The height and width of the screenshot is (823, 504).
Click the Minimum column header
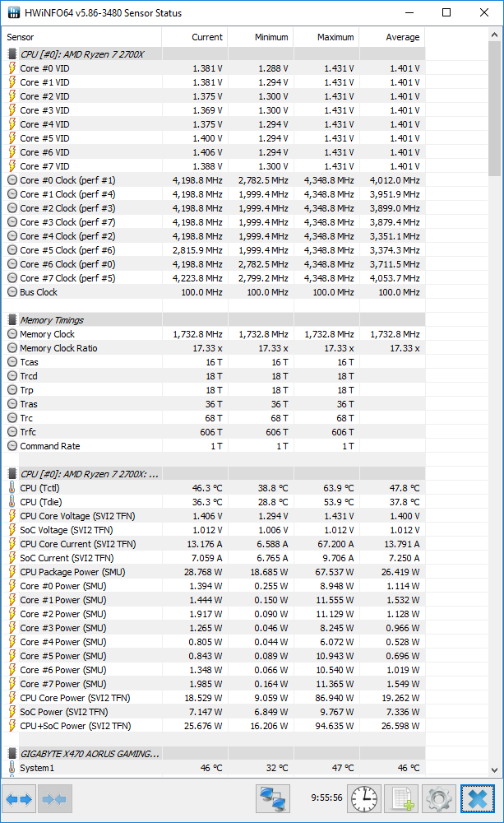click(261, 37)
